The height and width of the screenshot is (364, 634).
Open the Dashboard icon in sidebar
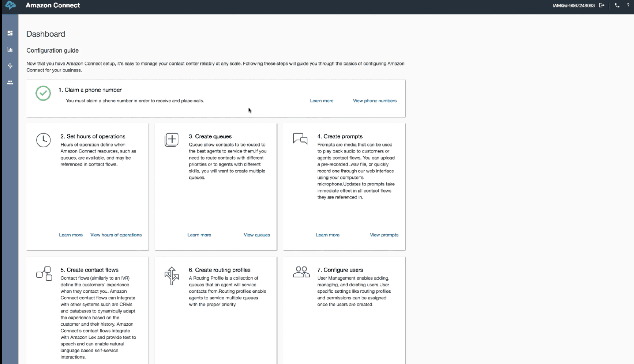pos(10,33)
